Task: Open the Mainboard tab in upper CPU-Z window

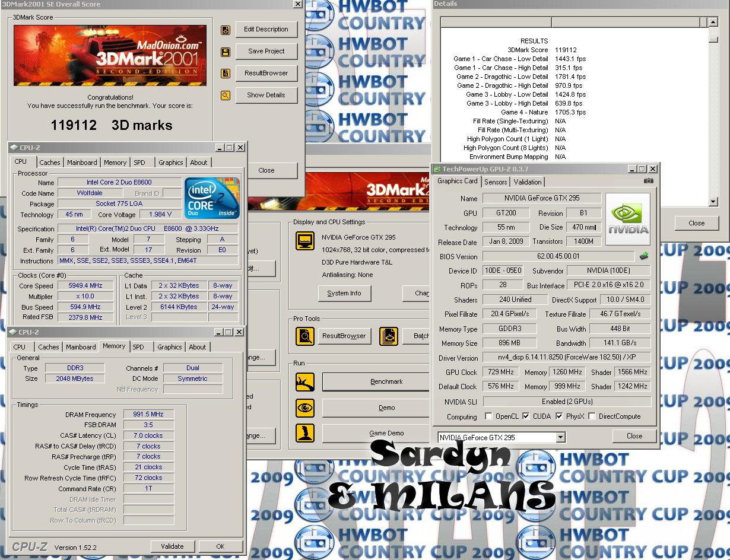Action: tap(82, 163)
